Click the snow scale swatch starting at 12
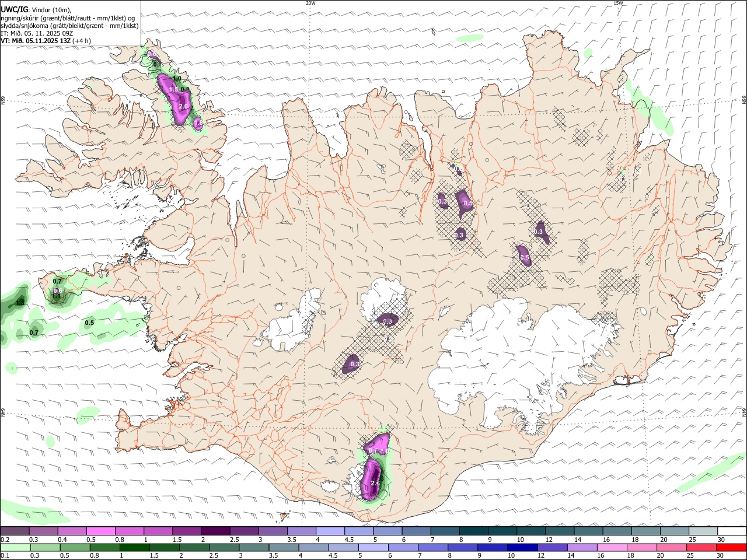The height and width of the screenshot is (560, 747). (560, 531)
